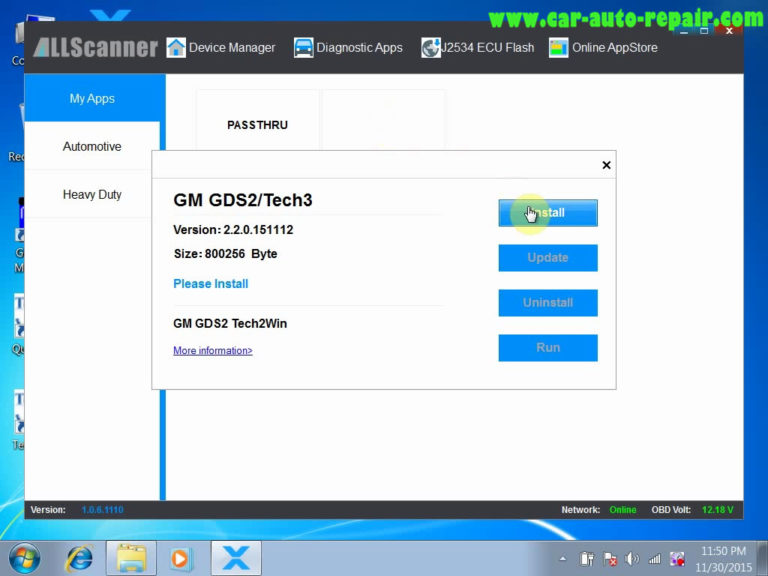Click Size: 800256 Byte text
Viewport: 768px width, 576px height.
pyautogui.click(x=225, y=254)
